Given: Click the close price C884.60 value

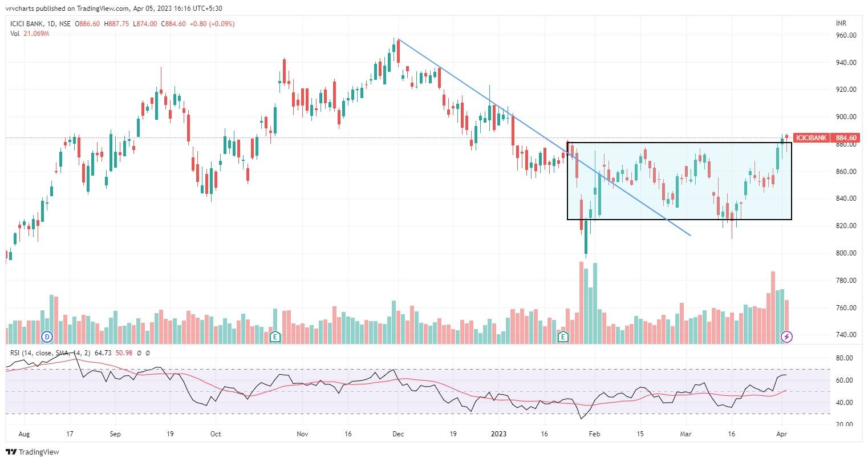Looking at the screenshot, I should click(x=173, y=24).
